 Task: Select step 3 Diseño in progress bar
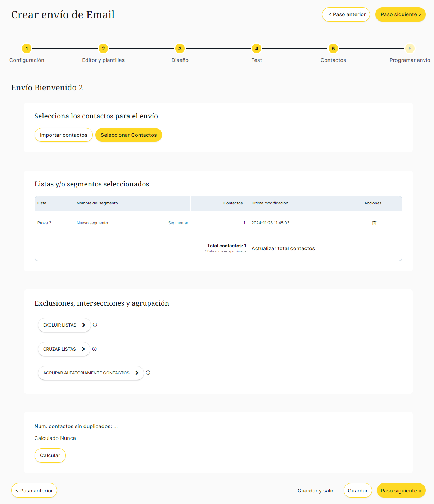(180, 49)
